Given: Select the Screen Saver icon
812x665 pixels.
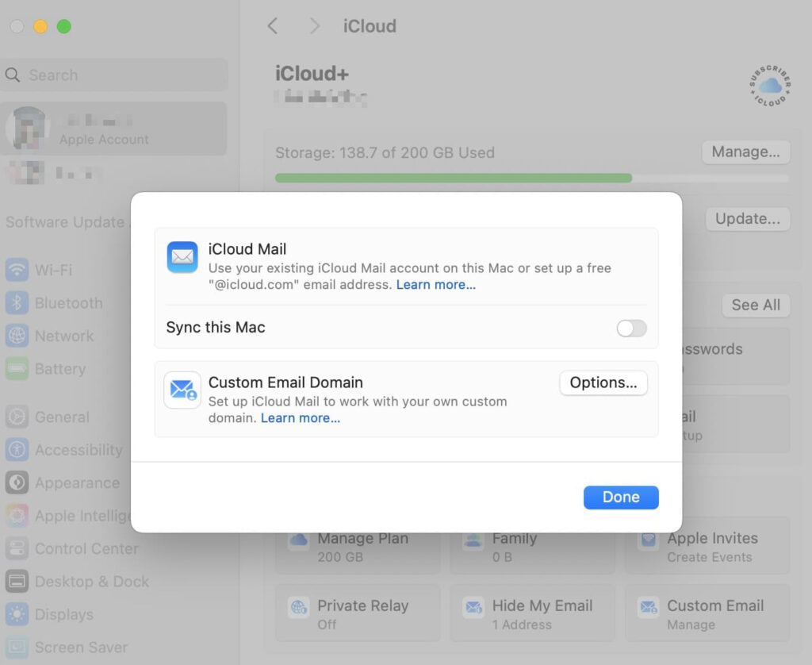Looking at the screenshot, I should click(x=17, y=648).
